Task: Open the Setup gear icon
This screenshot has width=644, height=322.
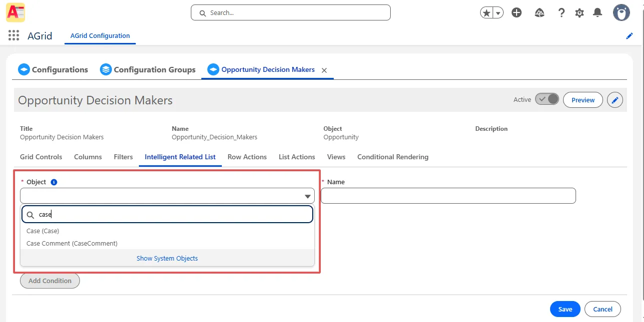Action: [579, 13]
